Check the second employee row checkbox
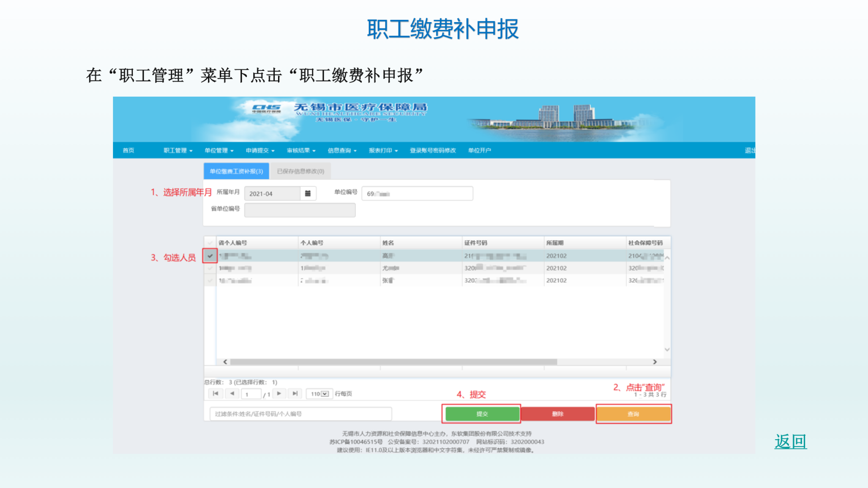The height and width of the screenshot is (488, 868). point(210,268)
